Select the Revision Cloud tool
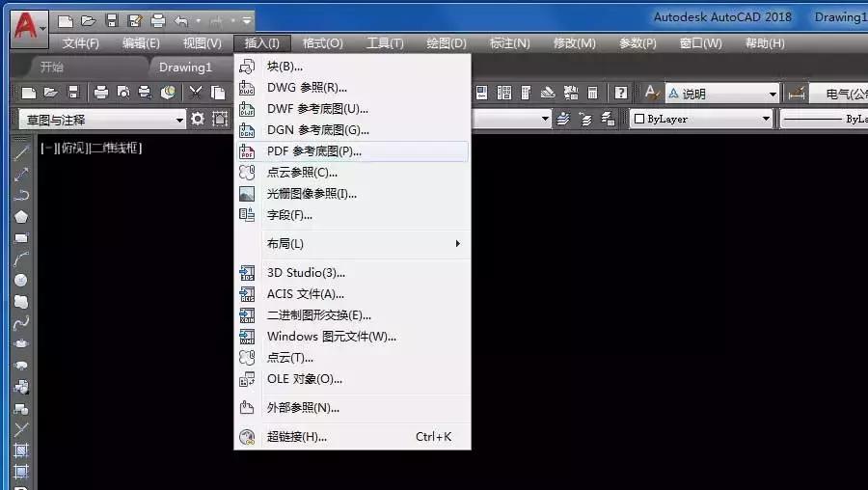 [x=21, y=302]
